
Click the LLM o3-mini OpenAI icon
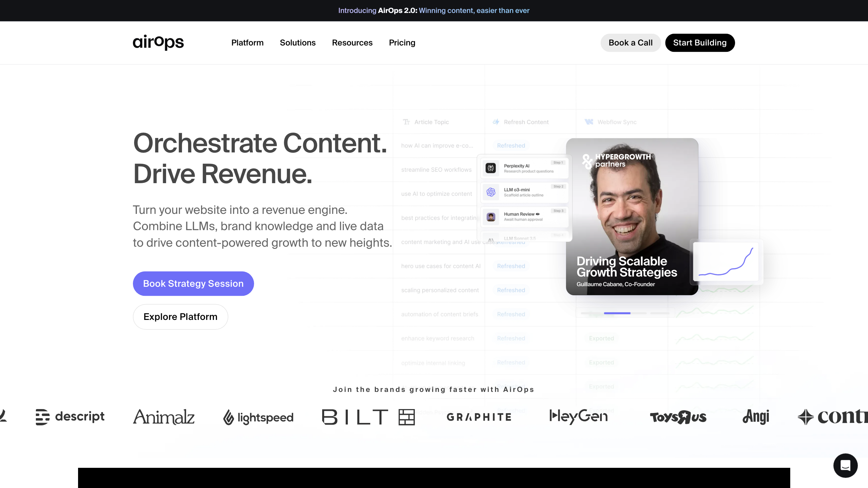pos(491,192)
